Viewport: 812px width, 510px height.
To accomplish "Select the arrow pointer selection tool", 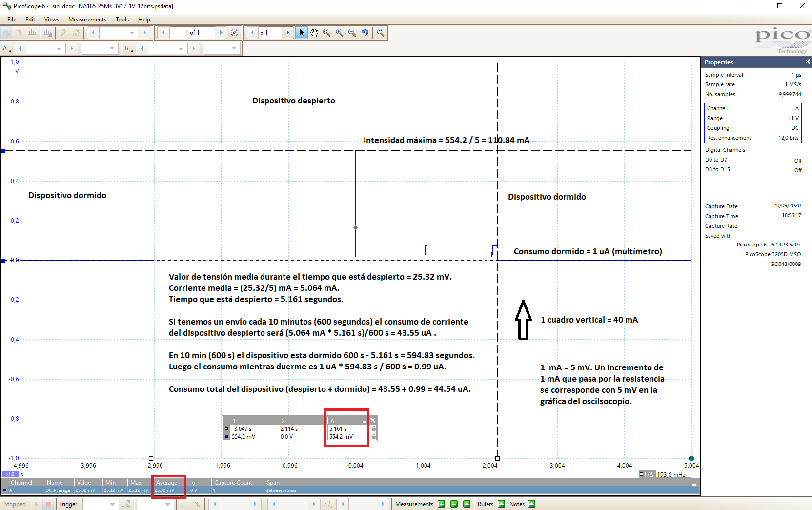I will pos(302,33).
